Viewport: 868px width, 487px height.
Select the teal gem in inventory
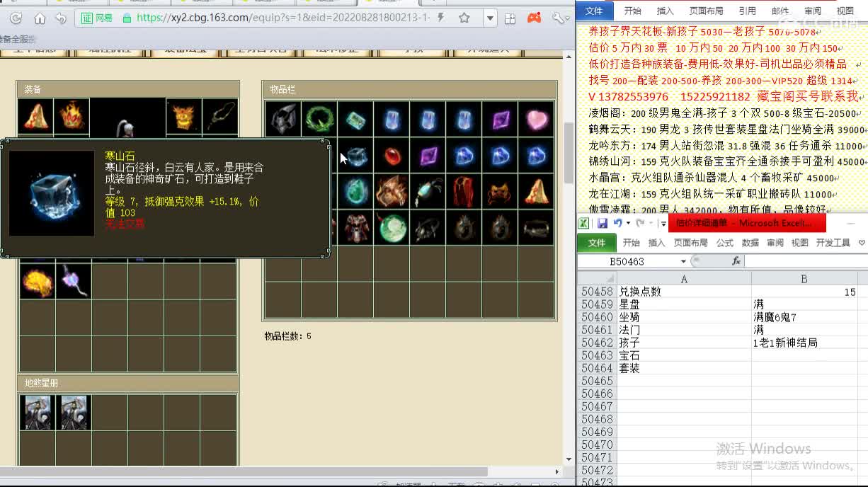point(355,120)
